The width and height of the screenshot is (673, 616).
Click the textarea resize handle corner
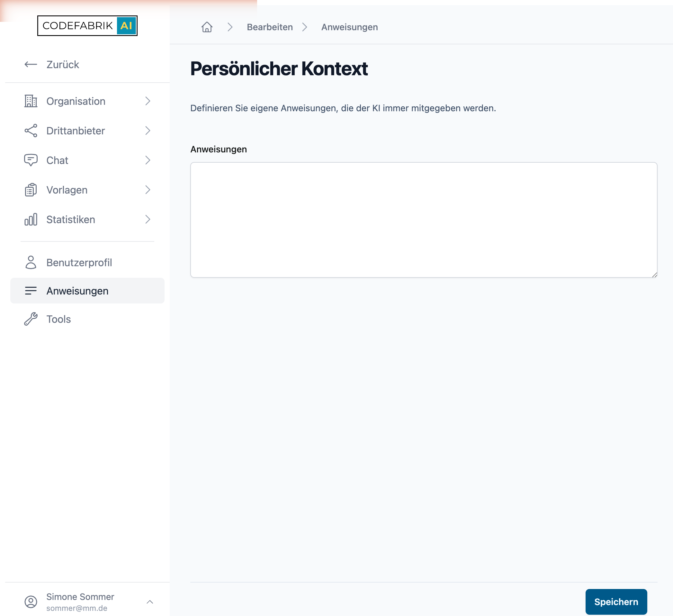(x=654, y=275)
